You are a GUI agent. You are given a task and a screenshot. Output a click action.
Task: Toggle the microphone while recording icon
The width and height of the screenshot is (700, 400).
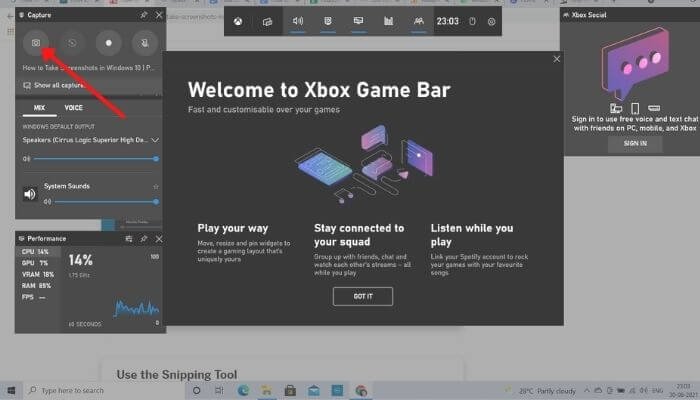(145, 43)
